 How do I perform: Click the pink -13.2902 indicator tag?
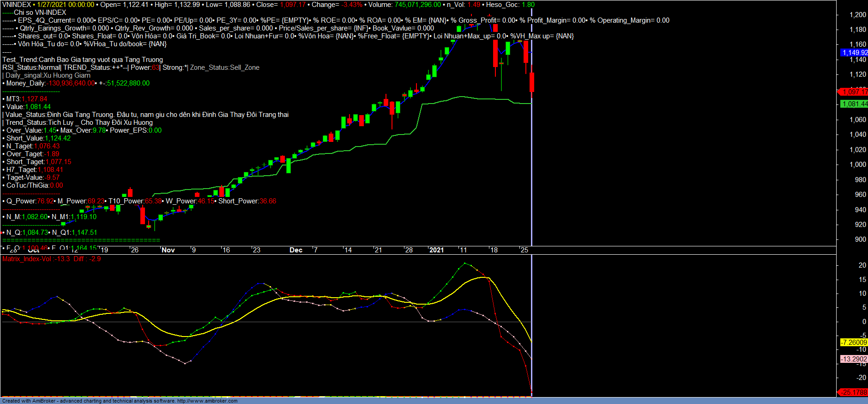pos(854,359)
